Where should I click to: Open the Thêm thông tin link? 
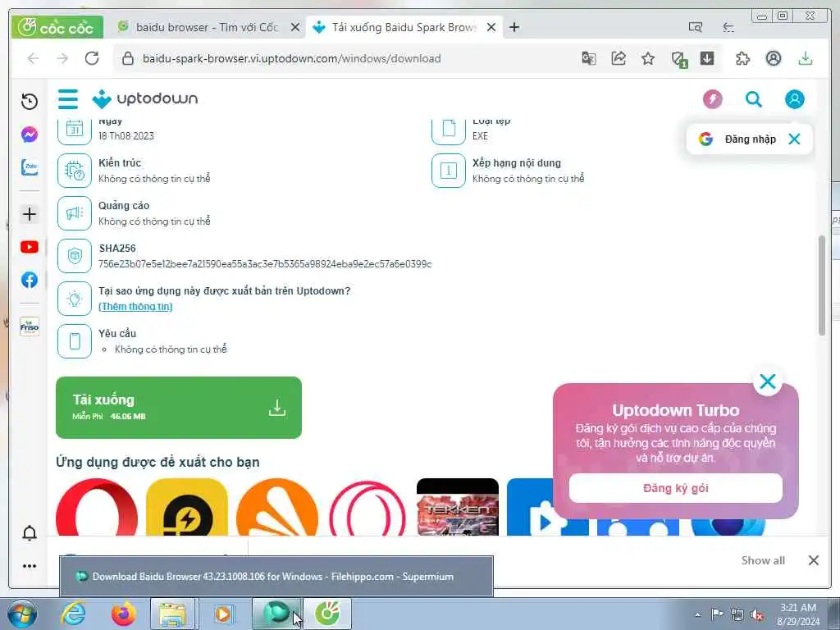click(x=135, y=307)
